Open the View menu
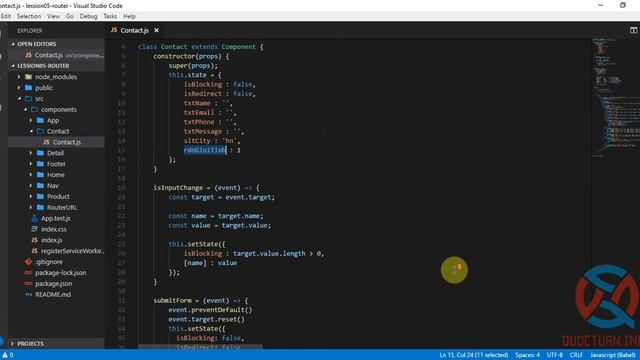 [53, 16]
